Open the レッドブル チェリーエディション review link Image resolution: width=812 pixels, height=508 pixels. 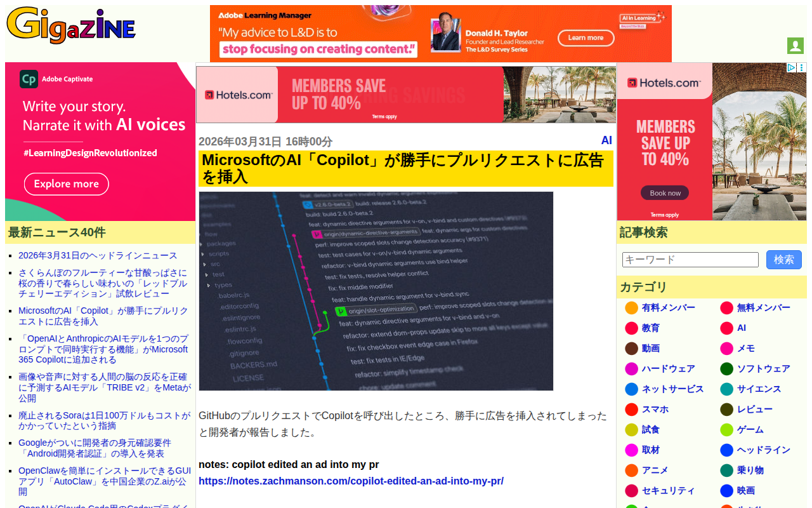click(103, 283)
